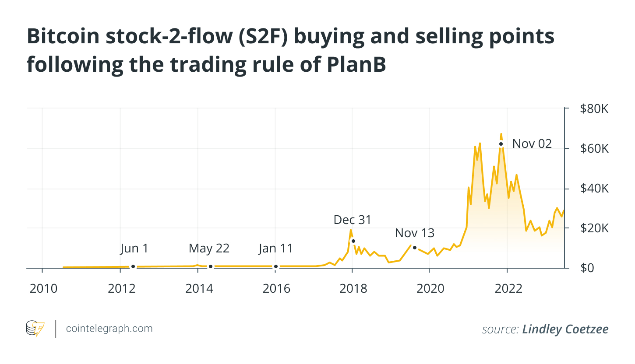Click the Cointelegraph coin logo icon
635x364 pixels.
pos(35,329)
